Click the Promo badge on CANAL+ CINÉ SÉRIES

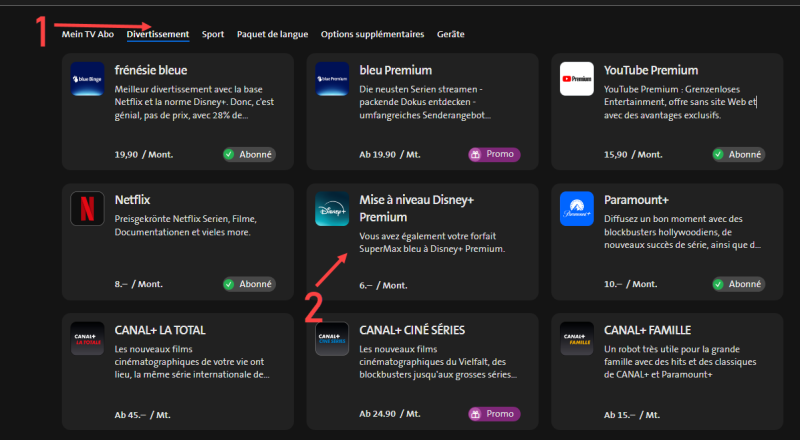tap(494, 414)
